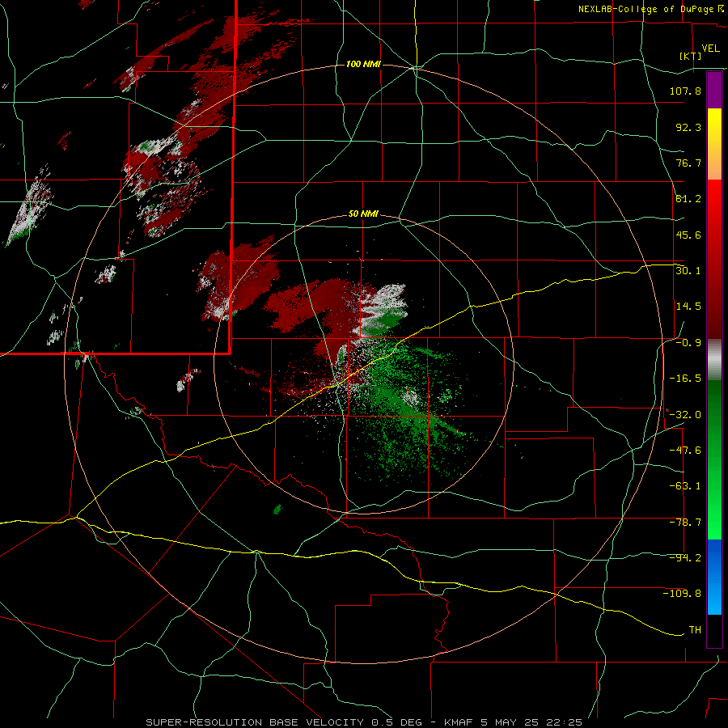728x728 pixels.
Task: Click the -32.0 velocity scale value
Action: coord(685,415)
